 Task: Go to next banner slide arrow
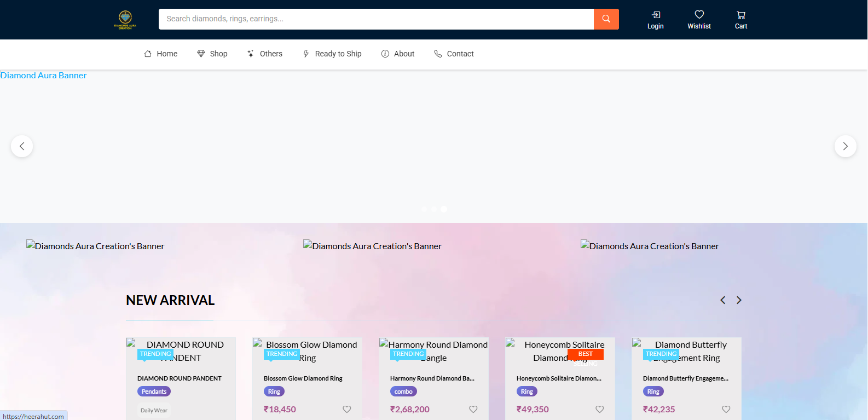(845, 146)
